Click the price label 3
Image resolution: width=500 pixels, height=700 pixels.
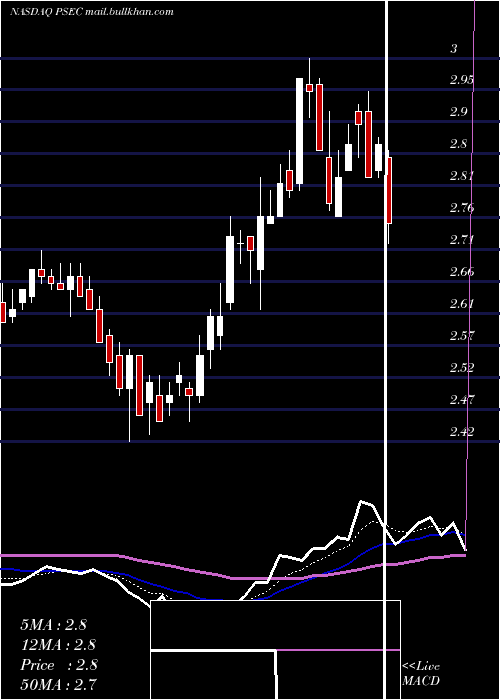click(454, 49)
